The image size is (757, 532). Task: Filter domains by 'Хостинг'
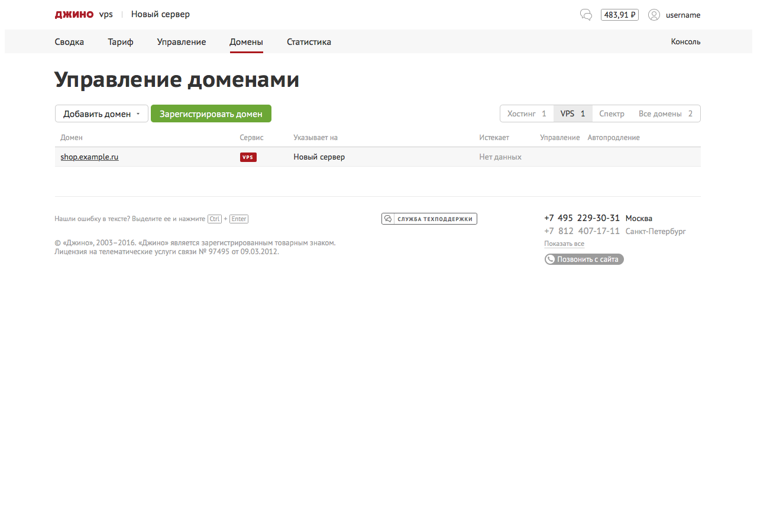pyautogui.click(x=526, y=113)
